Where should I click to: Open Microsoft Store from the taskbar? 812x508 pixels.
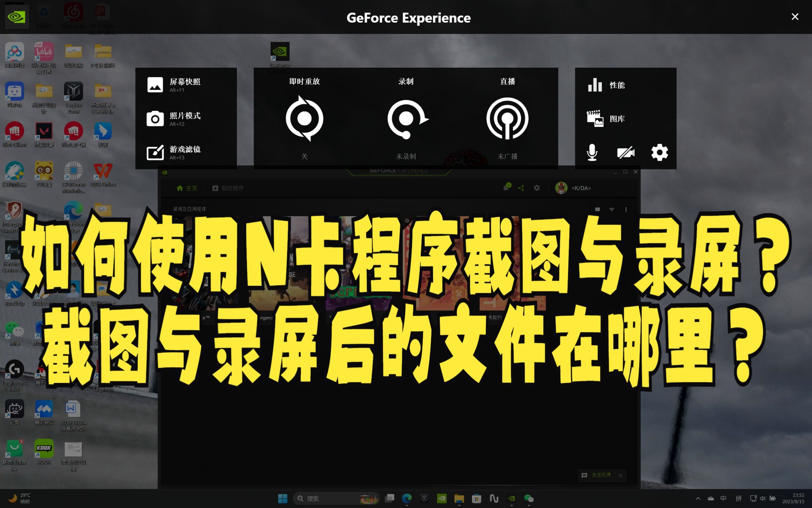point(476,498)
